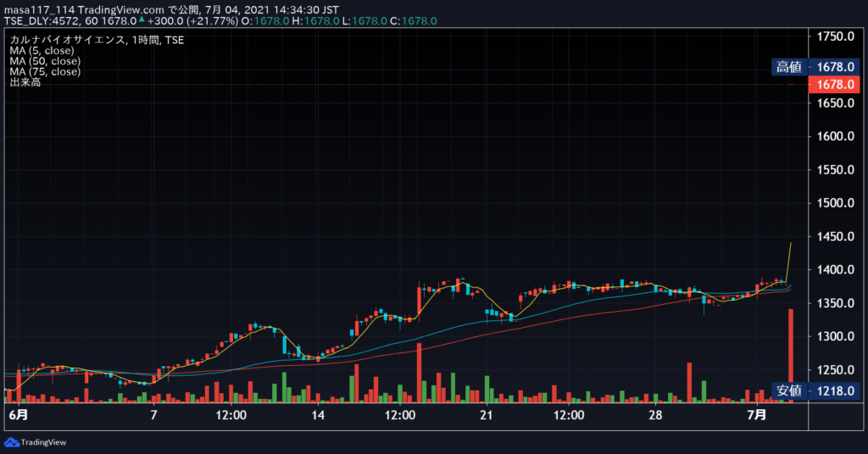Click the +300.0 (+21.77%) change value
This screenshot has height=454, width=868.
(192, 21)
